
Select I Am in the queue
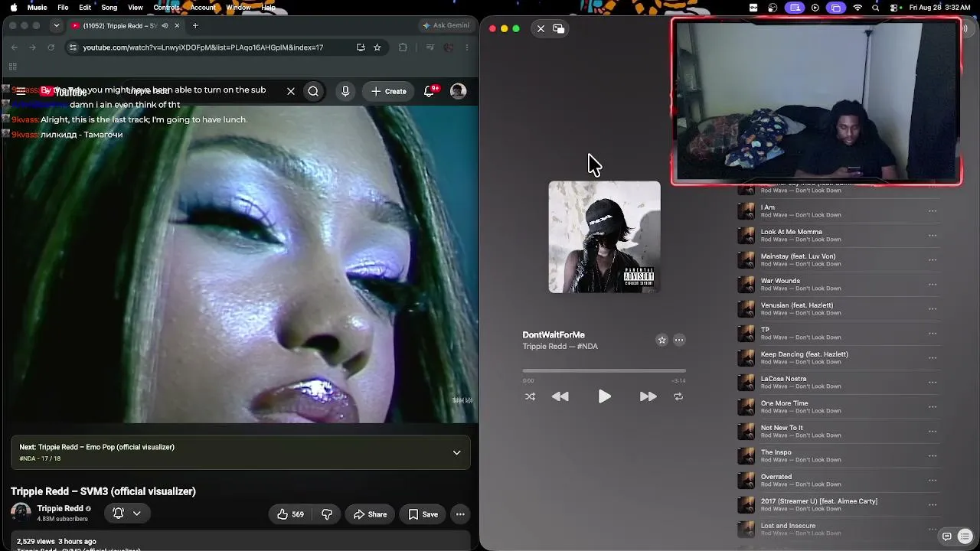tap(838, 211)
